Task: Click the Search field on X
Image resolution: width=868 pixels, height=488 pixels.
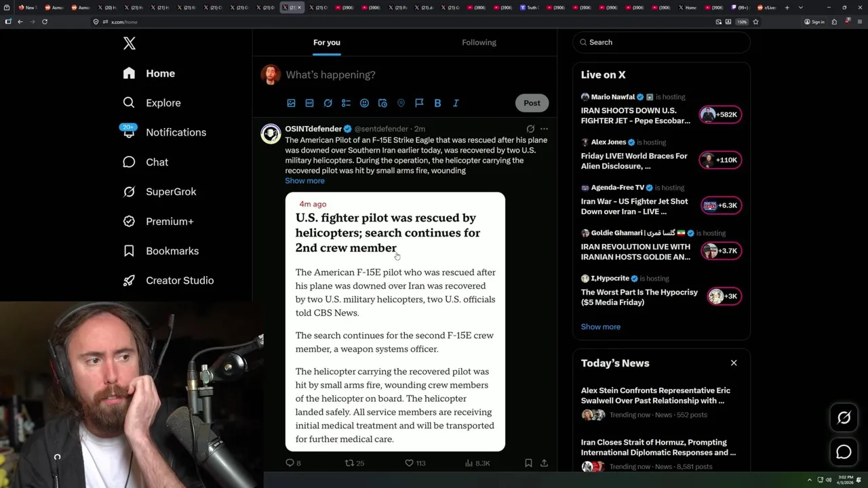Action: click(x=661, y=42)
